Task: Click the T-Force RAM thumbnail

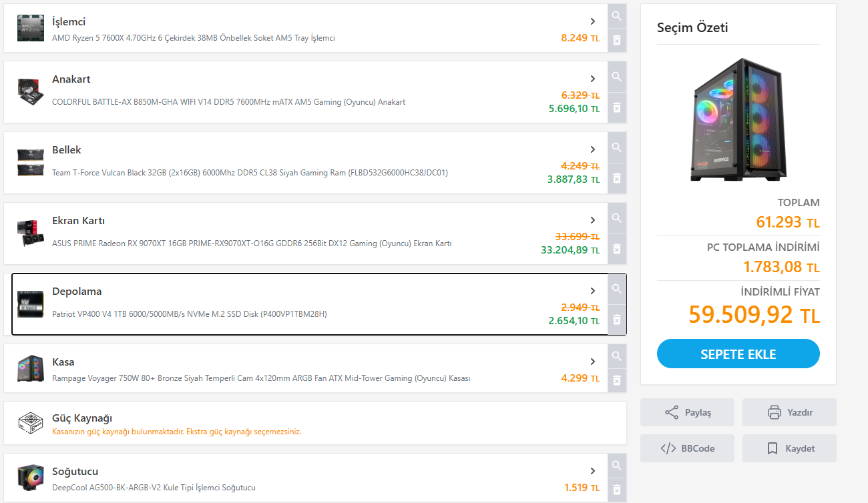Action: [x=31, y=163]
